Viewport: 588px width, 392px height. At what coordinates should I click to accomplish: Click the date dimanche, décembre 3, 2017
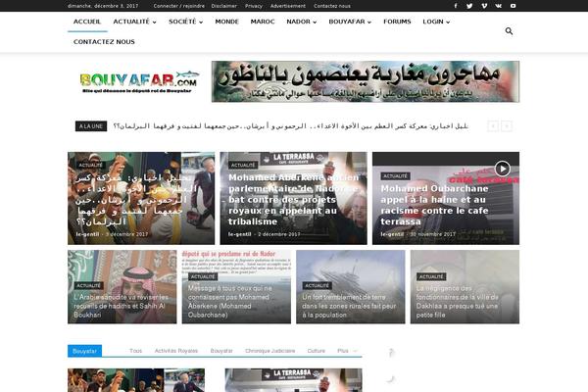(103, 6)
